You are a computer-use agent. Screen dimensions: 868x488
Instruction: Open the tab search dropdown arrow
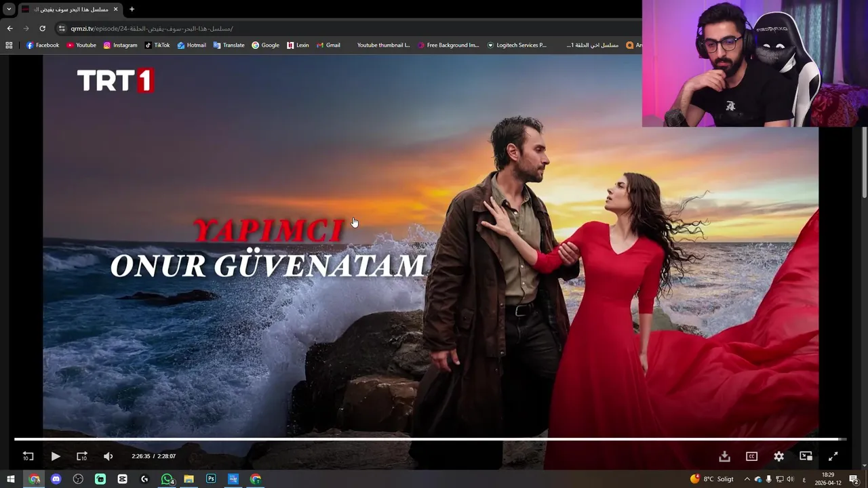click(x=9, y=9)
